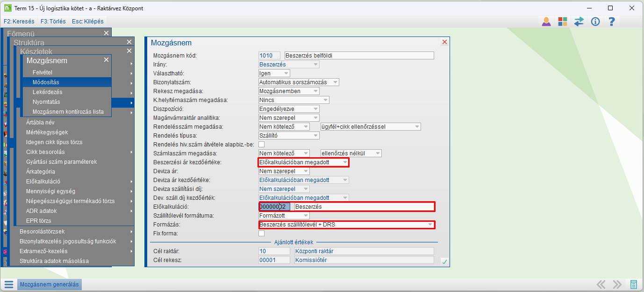Image resolution: width=644 pixels, height=292 pixels.
Task: Select Nyomtatás menu item
Action: pyautogui.click(x=67, y=102)
